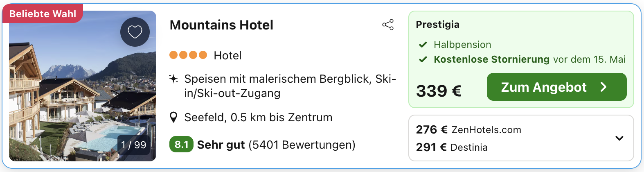Click the Beliebte Wahl badge

pos(43,14)
